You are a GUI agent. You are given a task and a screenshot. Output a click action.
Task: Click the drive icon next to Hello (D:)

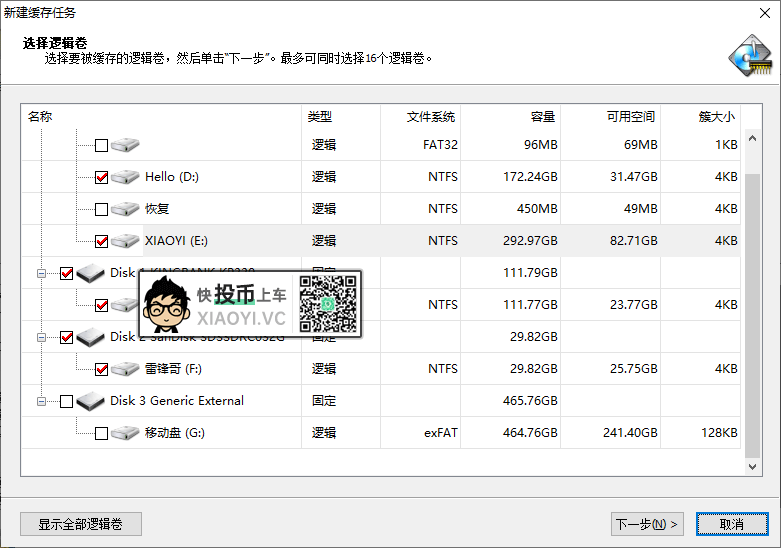(x=125, y=177)
